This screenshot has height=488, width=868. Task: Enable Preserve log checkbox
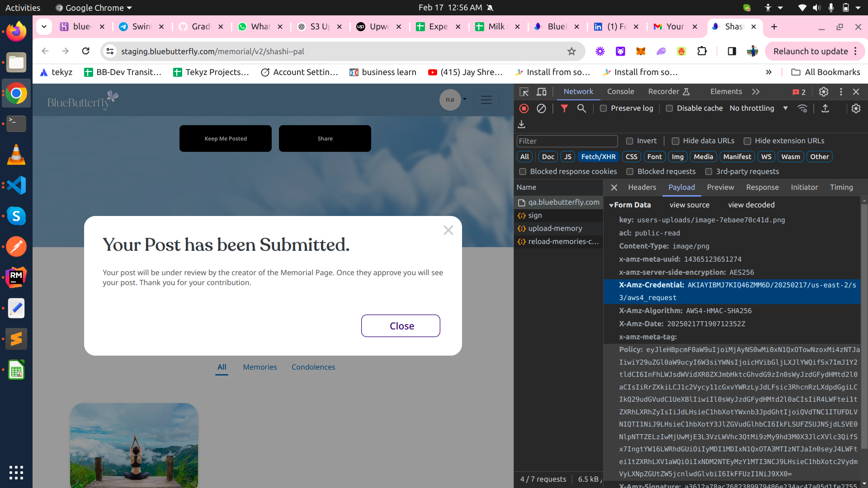point(603,108)
